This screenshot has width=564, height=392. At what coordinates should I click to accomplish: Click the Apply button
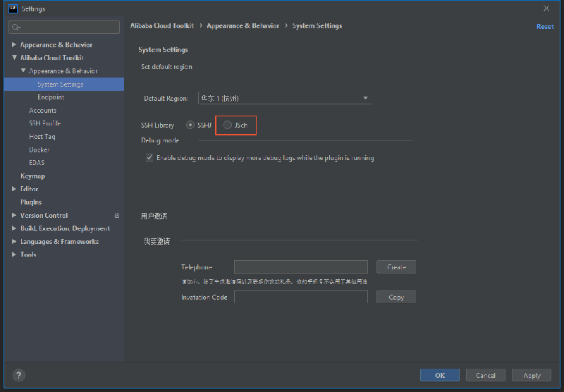532,375
